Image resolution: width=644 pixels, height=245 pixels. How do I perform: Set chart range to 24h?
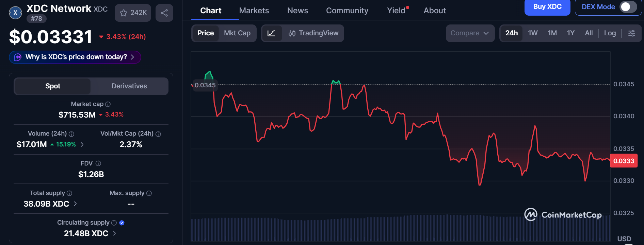511,33
